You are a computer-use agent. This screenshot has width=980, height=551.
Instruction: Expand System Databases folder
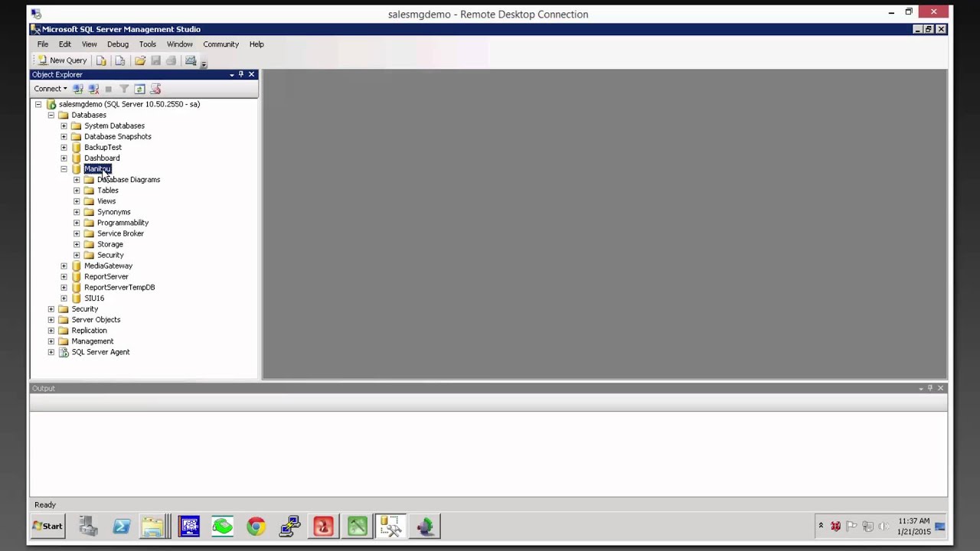(x=64, y=126)
